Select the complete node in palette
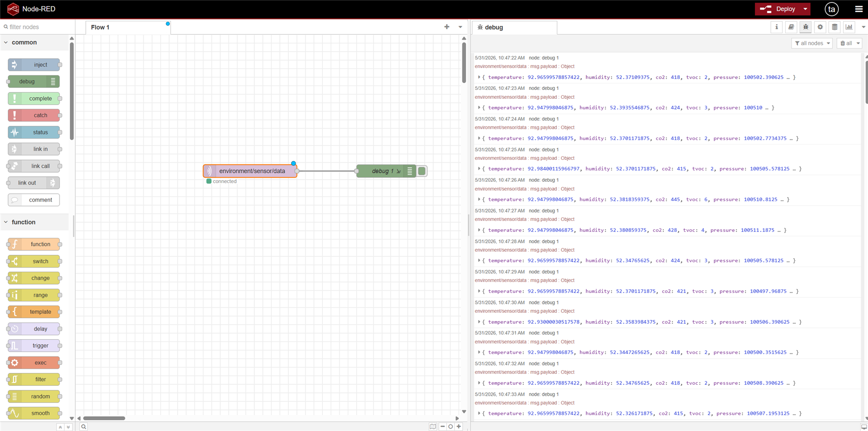Screen dimensions: 868x431 coord(34,98)
